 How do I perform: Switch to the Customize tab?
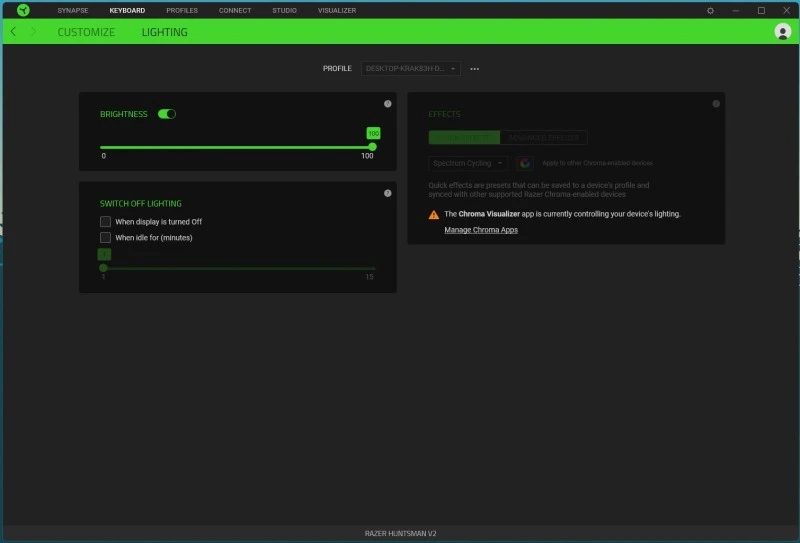pyautogui.click(x=86, y=32)
